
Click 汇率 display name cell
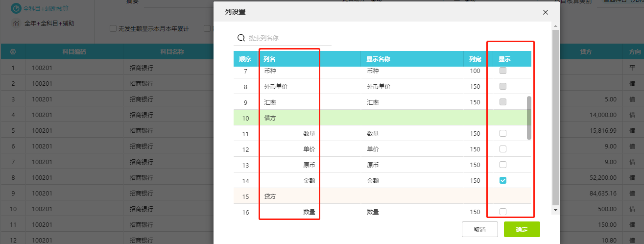coord(373,102)
